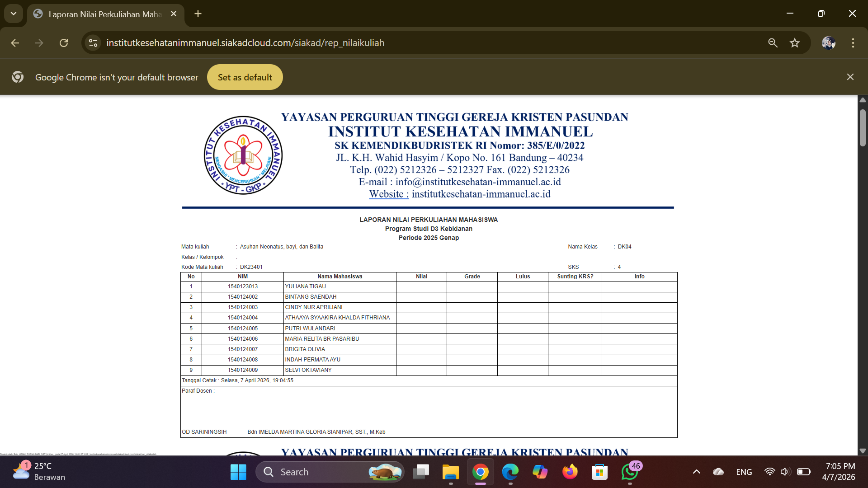Open the Chrome three-dot menu
The height and width of the screenshot is (488, 868).
853,43
